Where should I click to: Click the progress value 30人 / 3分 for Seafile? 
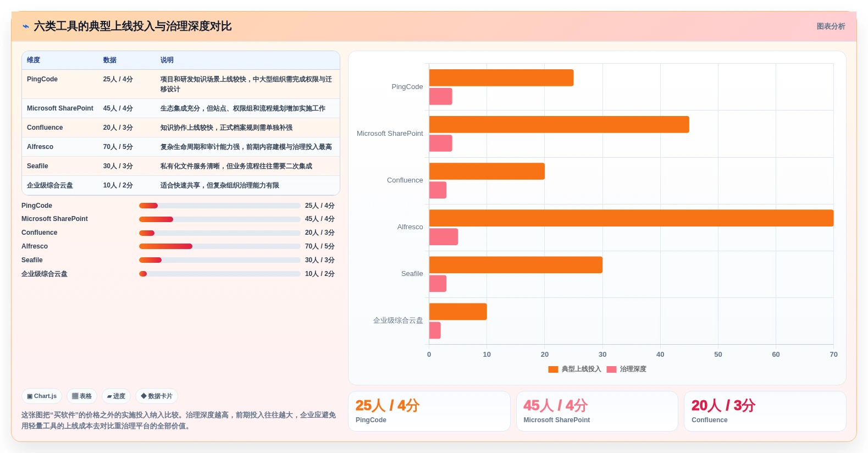pos(320,260)
